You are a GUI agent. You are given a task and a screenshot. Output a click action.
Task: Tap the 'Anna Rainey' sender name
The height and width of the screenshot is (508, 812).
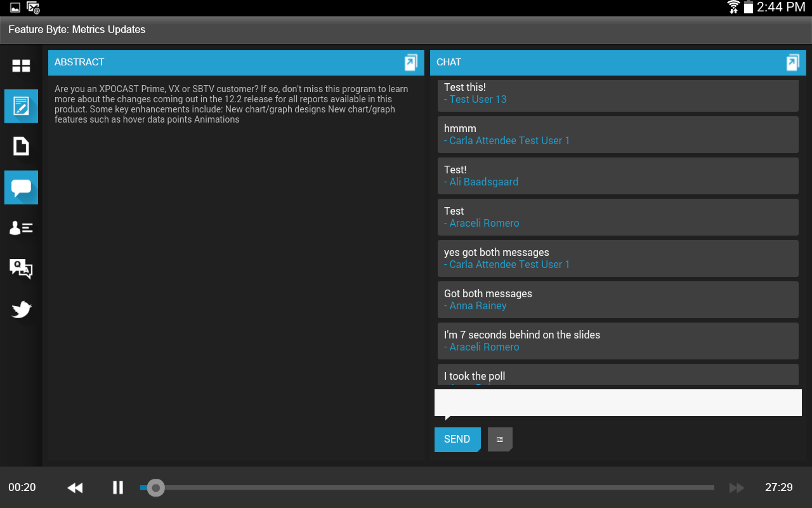[478, 306]
